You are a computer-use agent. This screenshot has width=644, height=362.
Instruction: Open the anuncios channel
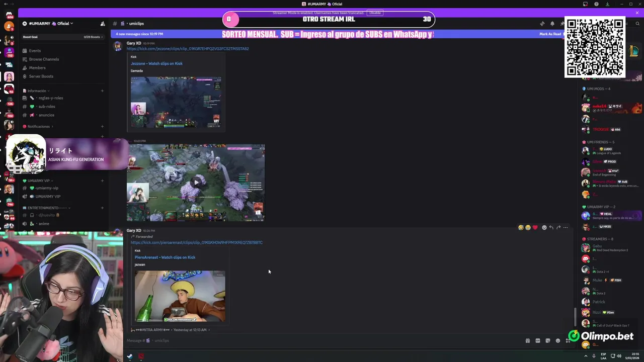[46, 115]
